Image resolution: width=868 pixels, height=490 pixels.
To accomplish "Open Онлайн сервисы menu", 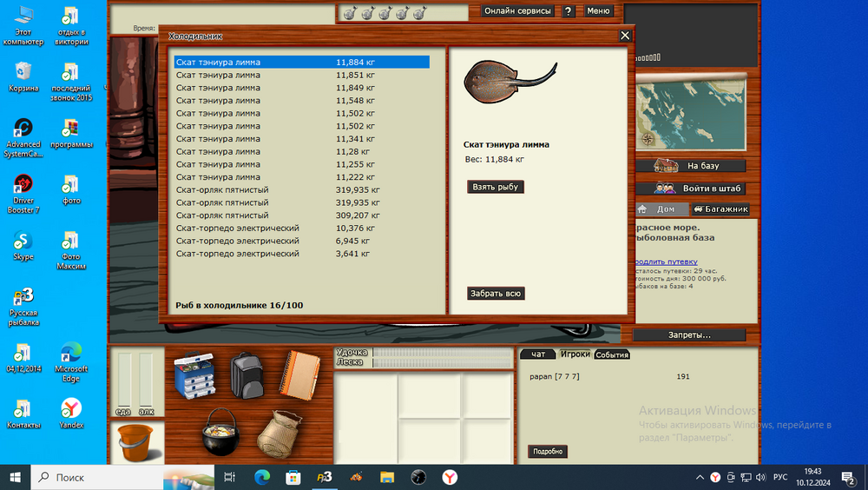I will click(x=517, y=11).
